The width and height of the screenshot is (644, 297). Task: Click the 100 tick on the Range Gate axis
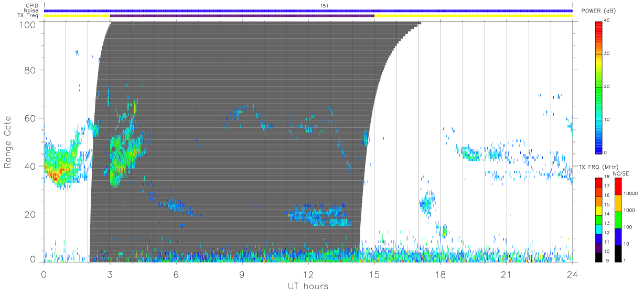[28, 24]
